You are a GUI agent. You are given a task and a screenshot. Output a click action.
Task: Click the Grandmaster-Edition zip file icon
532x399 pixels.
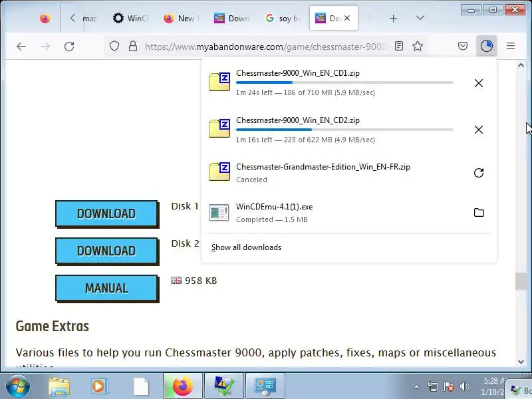pos(219,172)
